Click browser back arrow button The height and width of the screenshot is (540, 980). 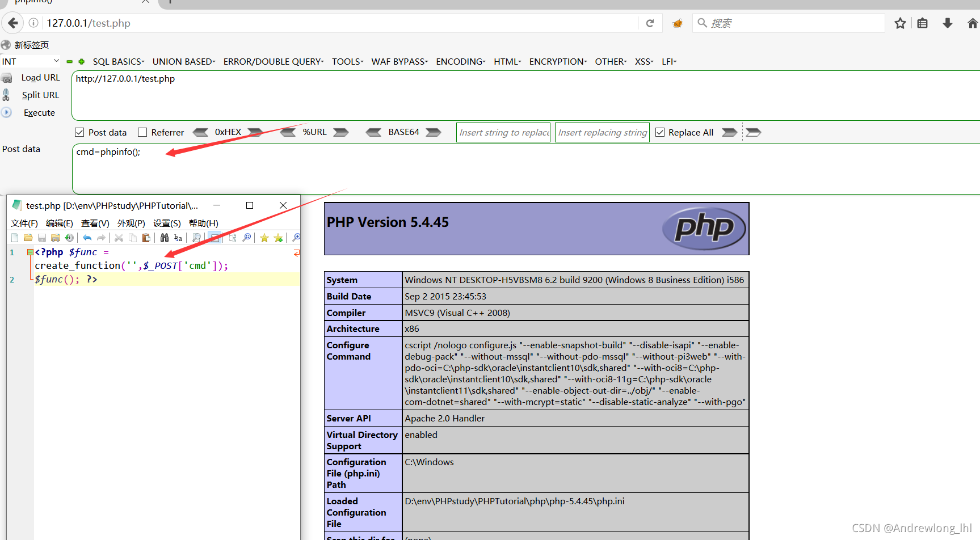click(13, 23)
